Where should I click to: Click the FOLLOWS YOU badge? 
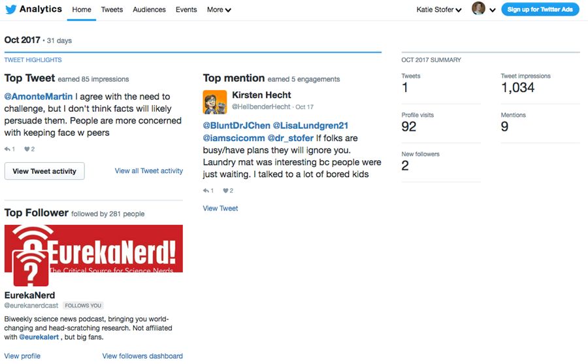click(83, 305)
